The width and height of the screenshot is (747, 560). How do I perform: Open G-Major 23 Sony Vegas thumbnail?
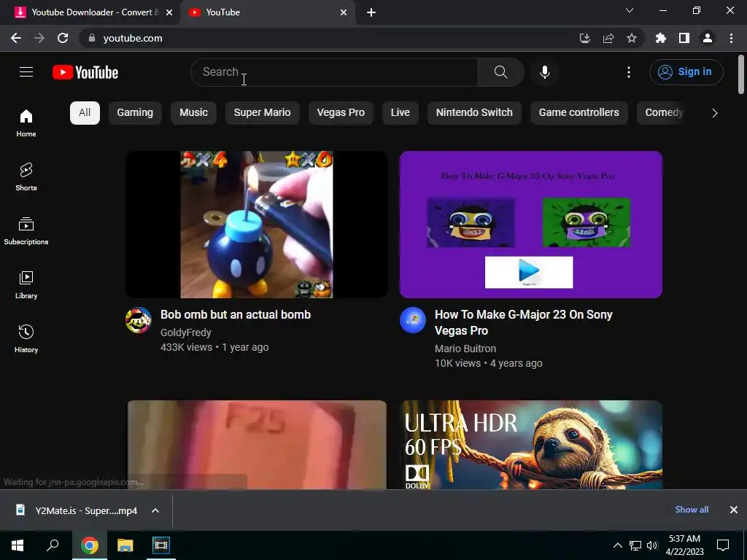[x=531, y=225]
